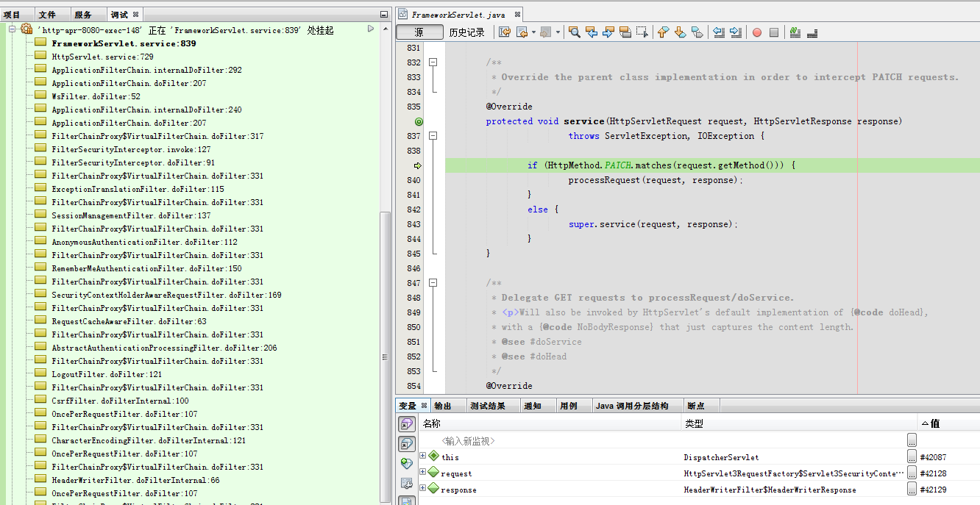Toggle search highlighting in the editor toolbar

click(x=625, y=32)
